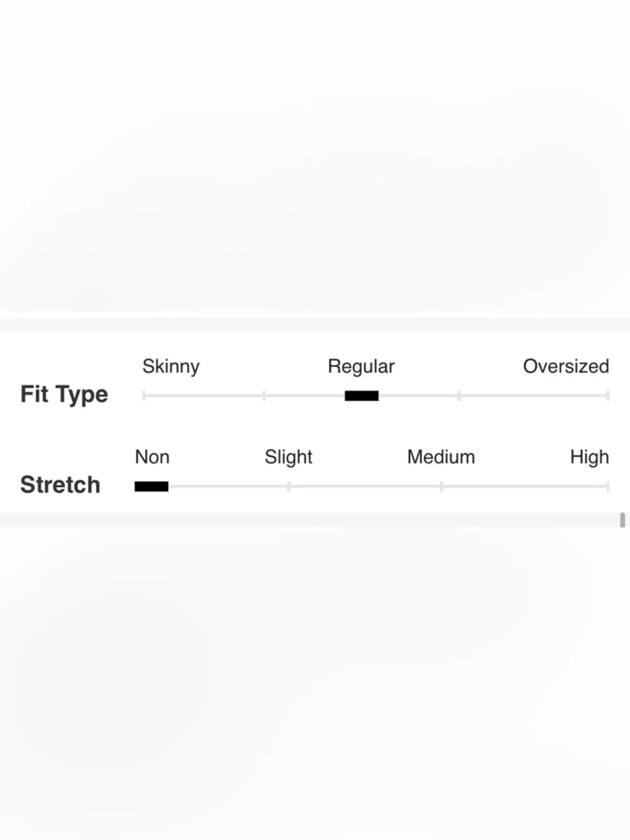This screenshot has width=630, height=840.
Task: Click the Stretch heading
Action: [x=60, y=485]
